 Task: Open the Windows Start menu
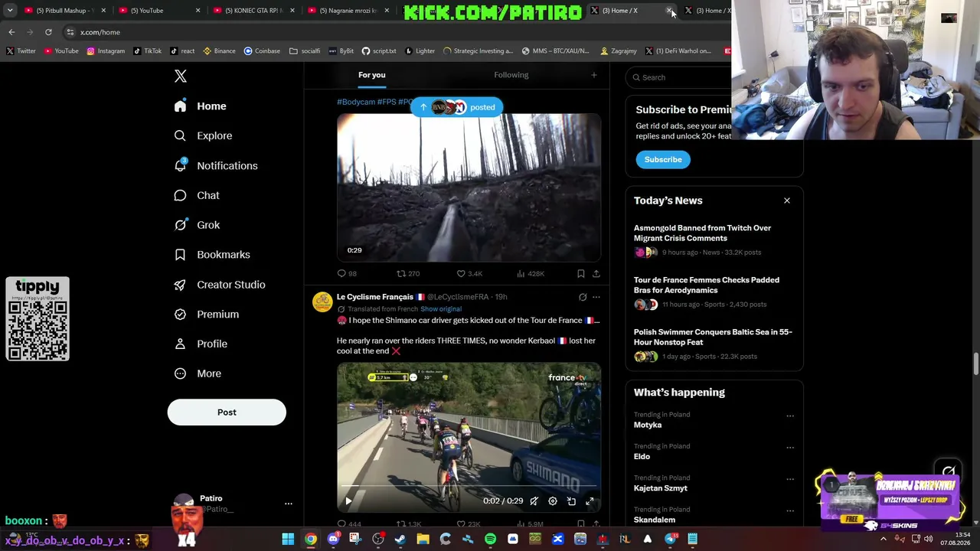(x=288, y=540)
